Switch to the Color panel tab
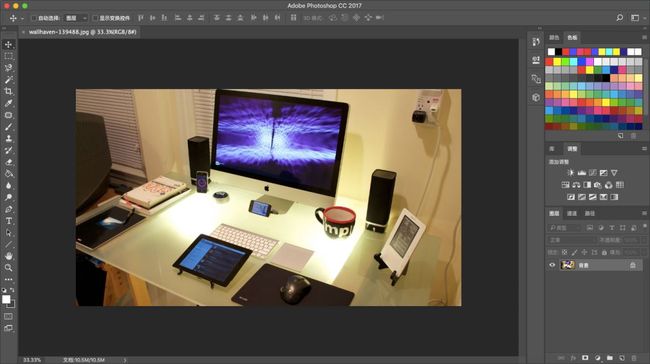The width and height of the screenshot is (650, 364). tap(554, 37)
